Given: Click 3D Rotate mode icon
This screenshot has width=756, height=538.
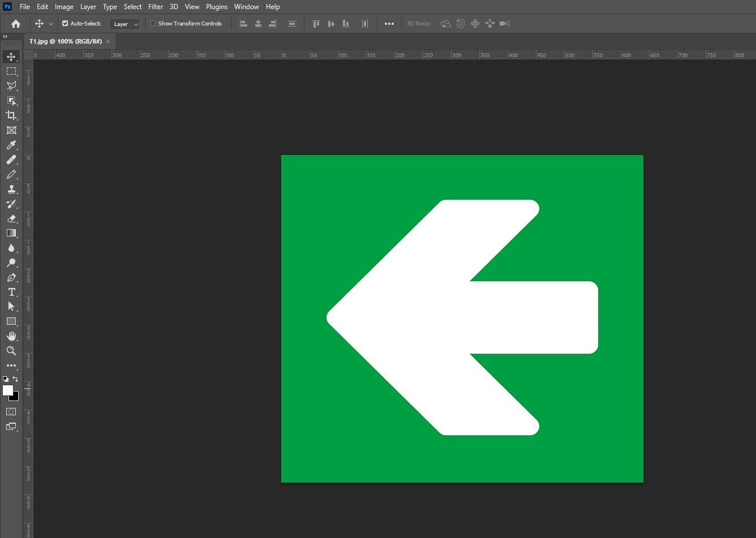Looking at the screenshot, I should tap(446, 24).
